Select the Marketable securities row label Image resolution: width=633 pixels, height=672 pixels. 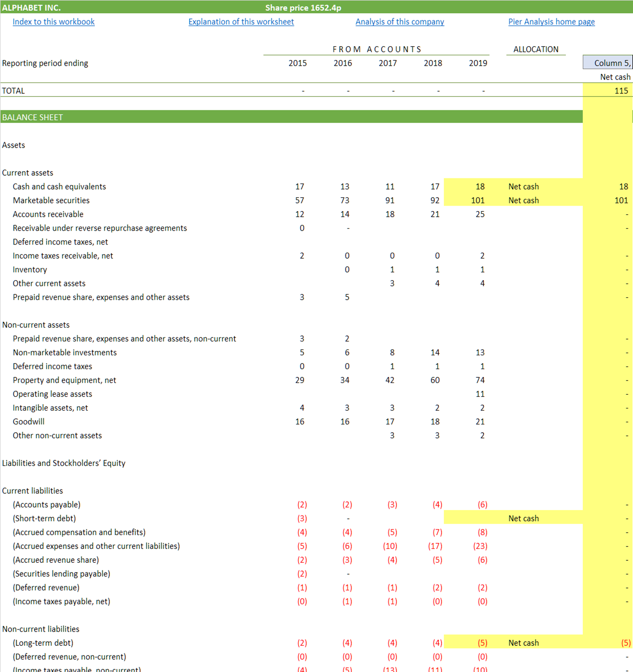pos(51,200)
